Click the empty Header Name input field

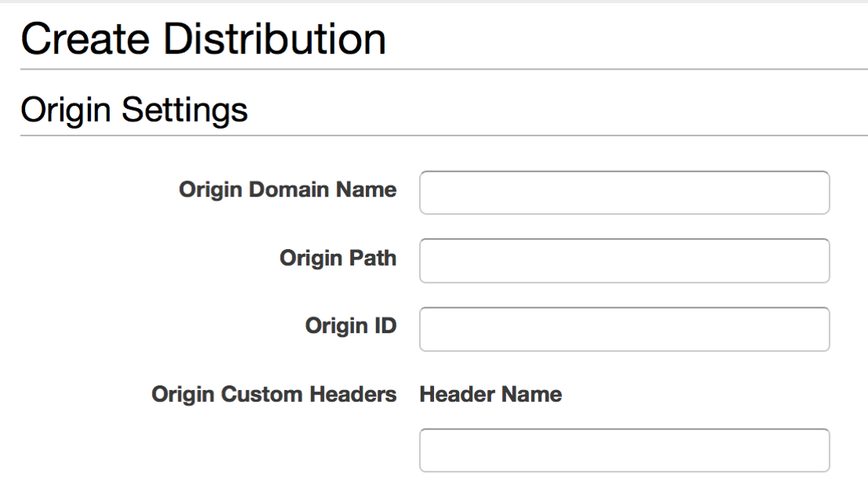click(624, 450)
